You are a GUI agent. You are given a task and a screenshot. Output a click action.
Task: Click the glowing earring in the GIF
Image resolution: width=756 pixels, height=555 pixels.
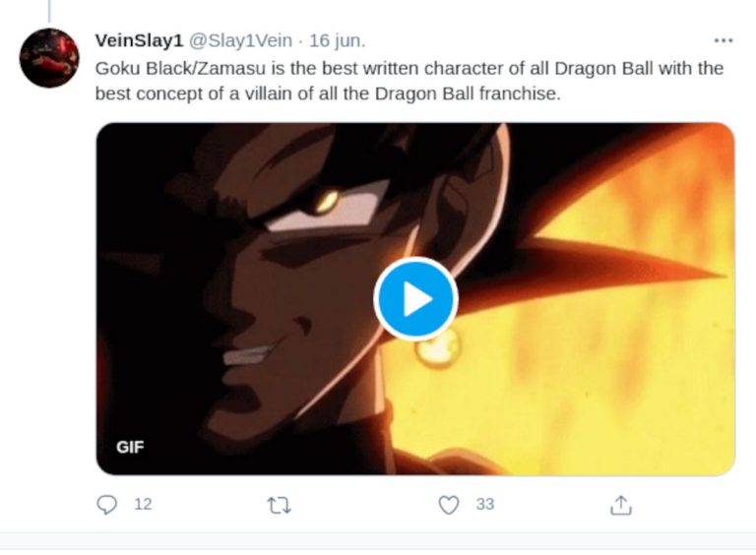pos(439,347)
